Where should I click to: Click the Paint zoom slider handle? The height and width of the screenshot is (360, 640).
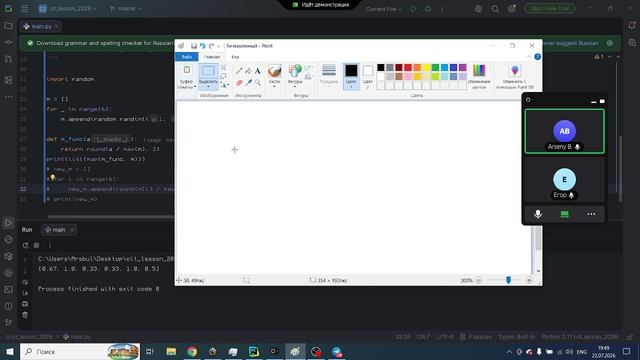click(508, 280)
